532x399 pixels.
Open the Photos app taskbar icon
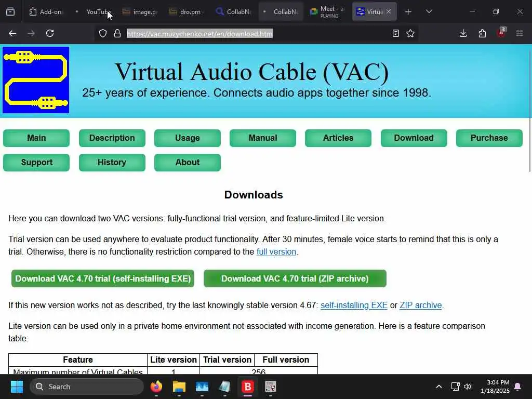coord(202,387)
